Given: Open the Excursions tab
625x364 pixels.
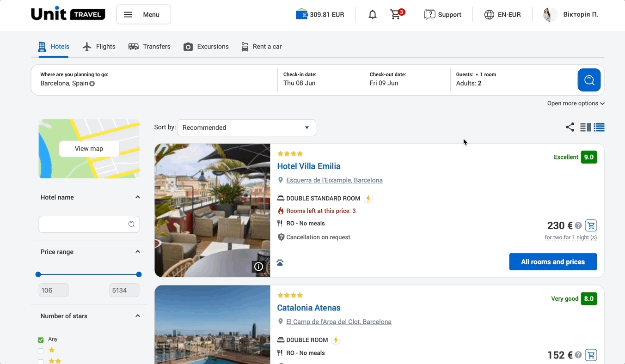Looking at the screenshot, I should (x=206, y=47).
